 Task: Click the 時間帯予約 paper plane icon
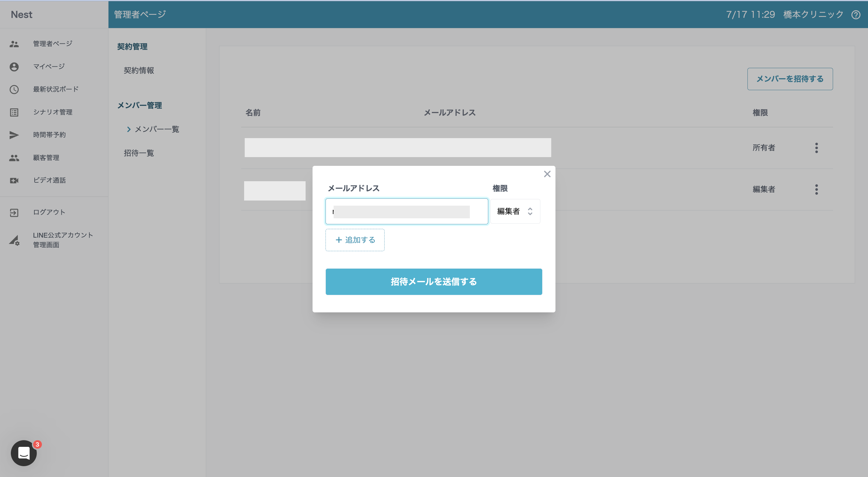14,135
